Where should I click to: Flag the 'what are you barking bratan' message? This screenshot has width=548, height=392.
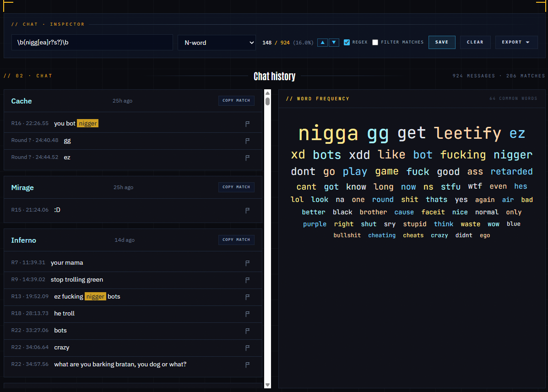point(247,365)
